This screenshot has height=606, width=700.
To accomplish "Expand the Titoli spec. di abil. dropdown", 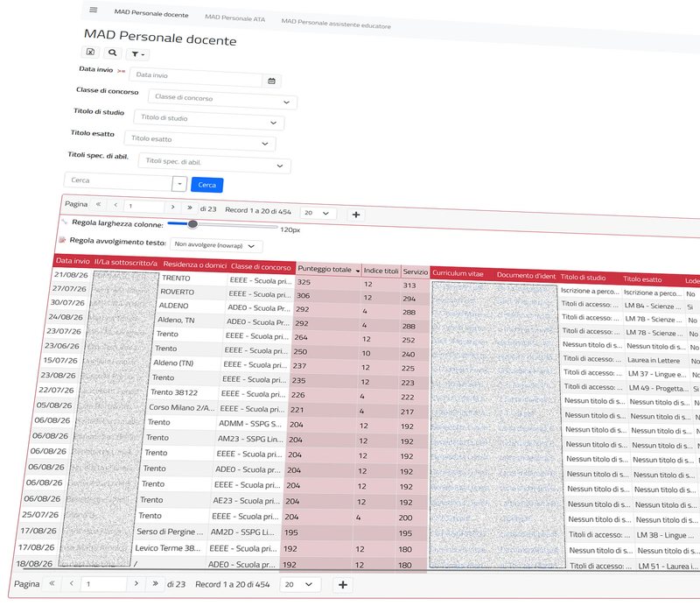I will (280, 166).
